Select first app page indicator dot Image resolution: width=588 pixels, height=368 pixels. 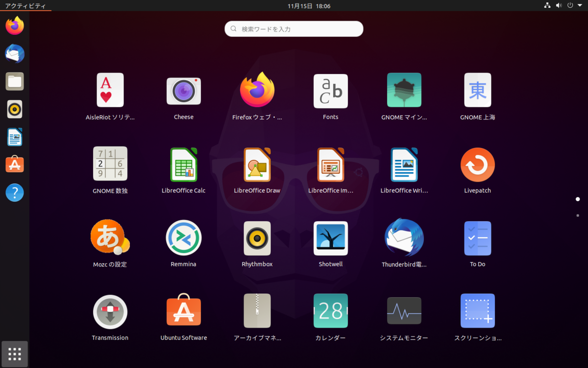578,199
